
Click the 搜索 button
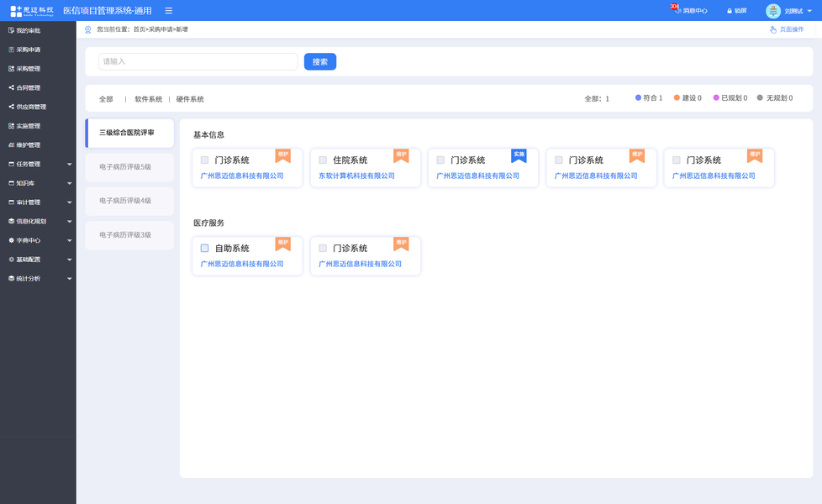pyautogui.click(x=320, y=61)
